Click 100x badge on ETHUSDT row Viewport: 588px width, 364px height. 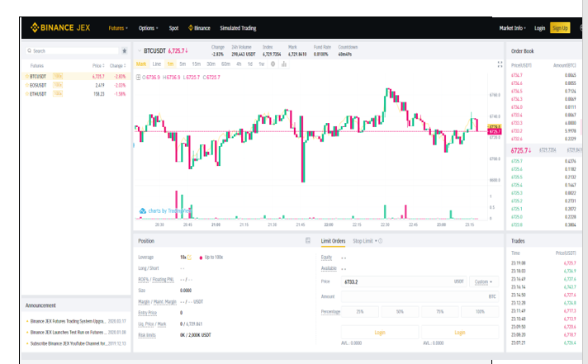[x=58, y=94]
